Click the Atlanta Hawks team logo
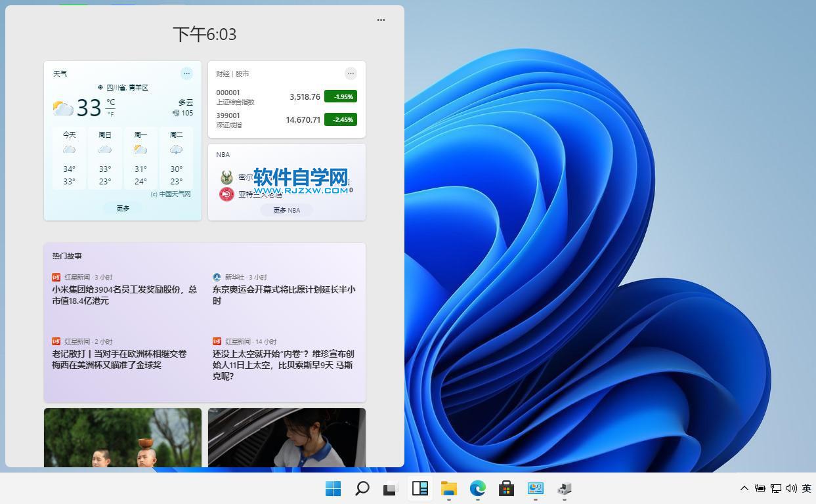The width and height of the screenshot is (816, 504). tap(226, 194)
